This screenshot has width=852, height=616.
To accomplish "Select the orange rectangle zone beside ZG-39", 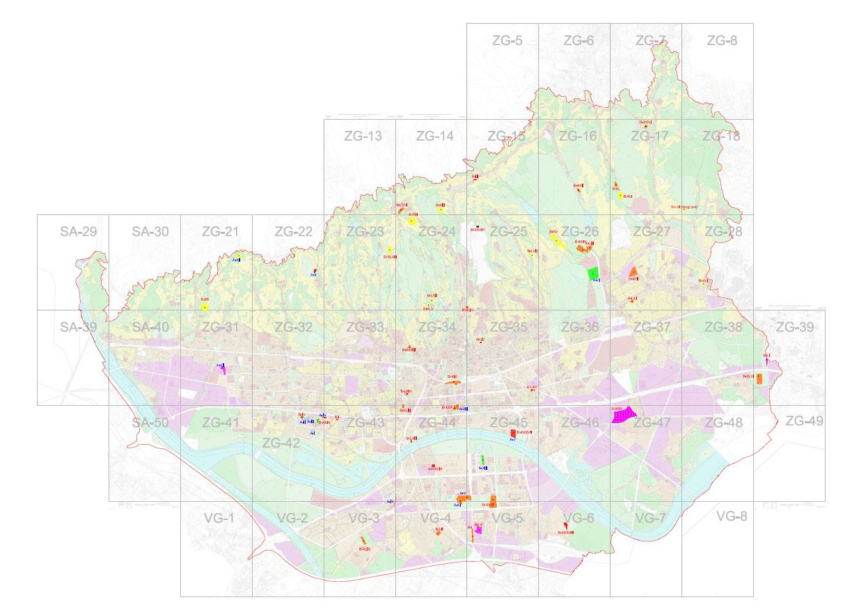I will click(759, 379).
